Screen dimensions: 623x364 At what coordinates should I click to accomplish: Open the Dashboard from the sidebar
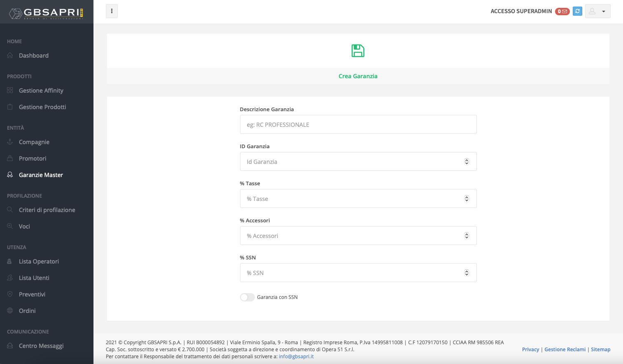coord(34,55)
